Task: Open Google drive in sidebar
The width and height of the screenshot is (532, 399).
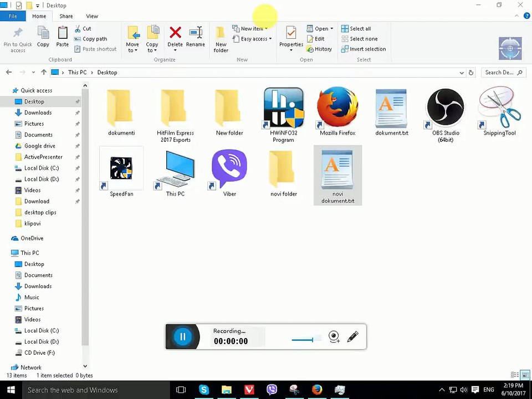Action: click(x=40, y=146)
